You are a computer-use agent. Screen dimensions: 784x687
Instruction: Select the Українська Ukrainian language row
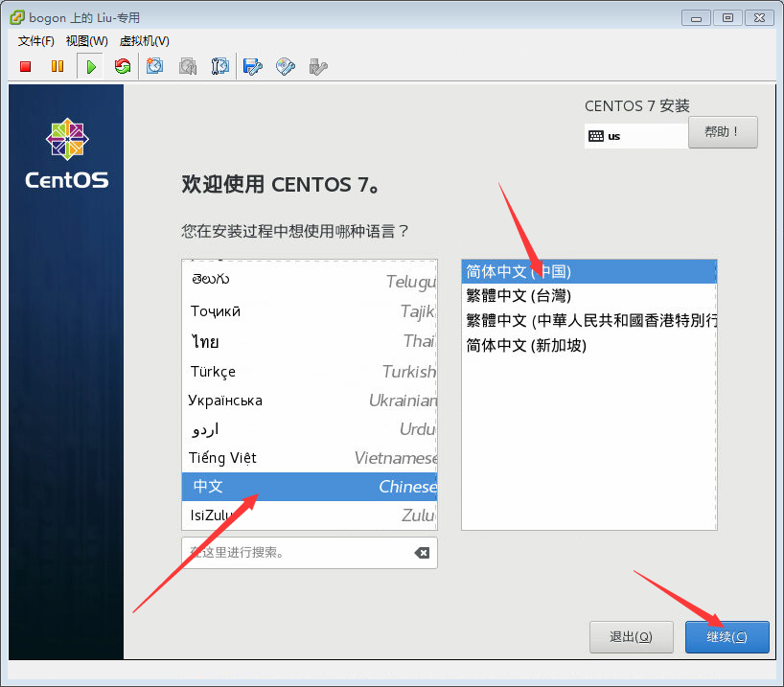pyautogui.click(x=309, y=400)
